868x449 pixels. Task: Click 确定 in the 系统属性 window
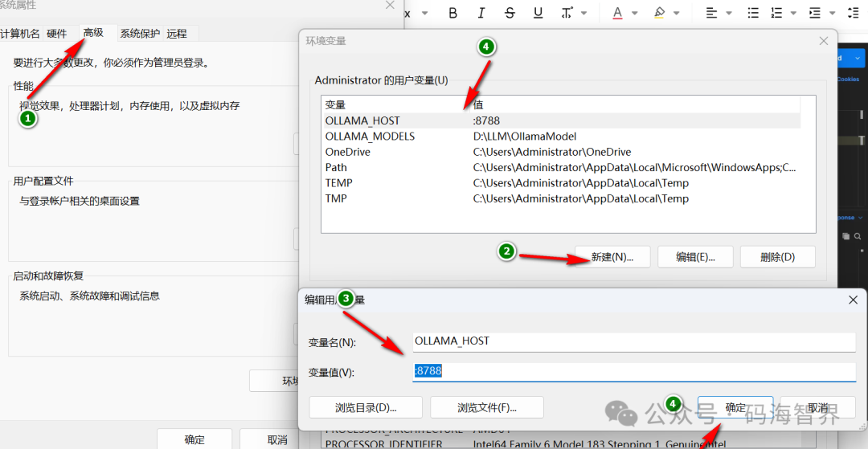coord(194,440)
